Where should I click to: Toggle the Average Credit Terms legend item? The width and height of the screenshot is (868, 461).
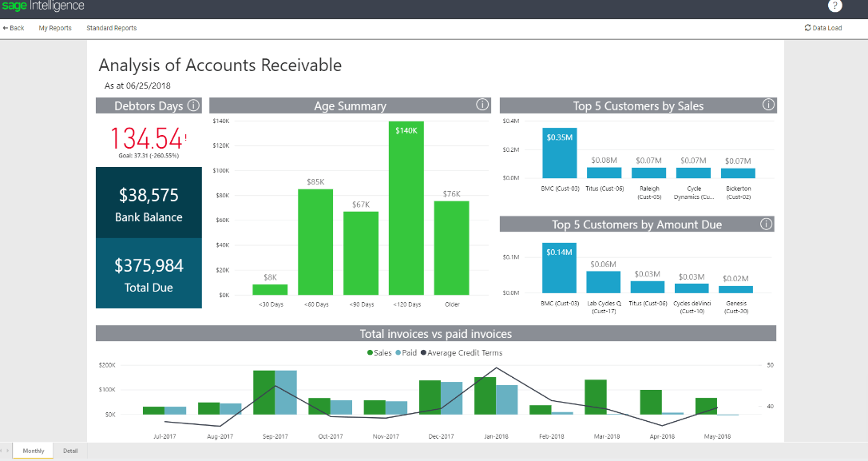click(462, 352)
